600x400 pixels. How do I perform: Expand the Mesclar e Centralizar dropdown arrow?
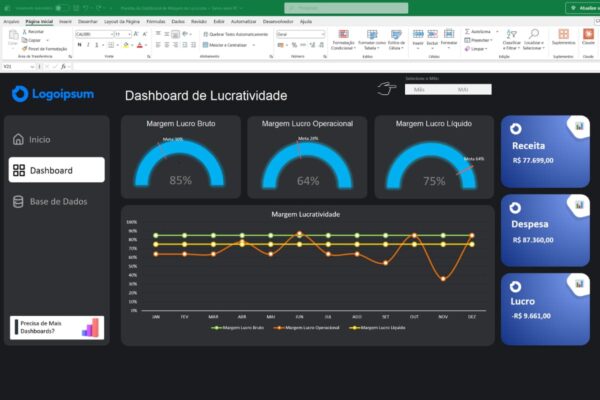(254, 45)
